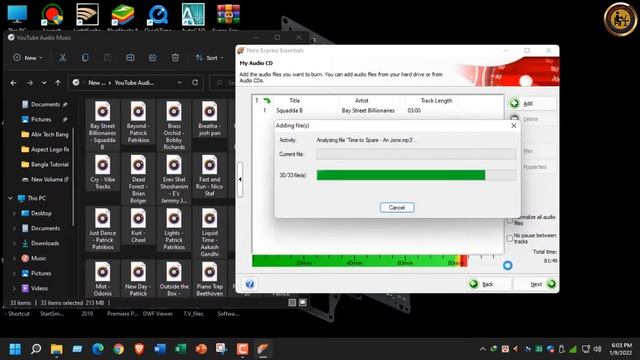The height and width of the screenshot is (360, 640).
Task: Sort by the Artist column header
Action: [x=362, y=100]
